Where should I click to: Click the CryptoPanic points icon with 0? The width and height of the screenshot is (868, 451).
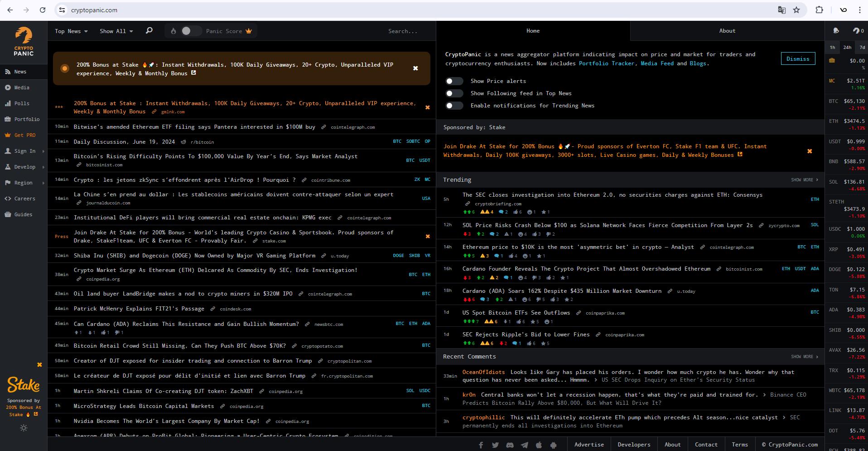pyautogui.click(x=858, y=31)
